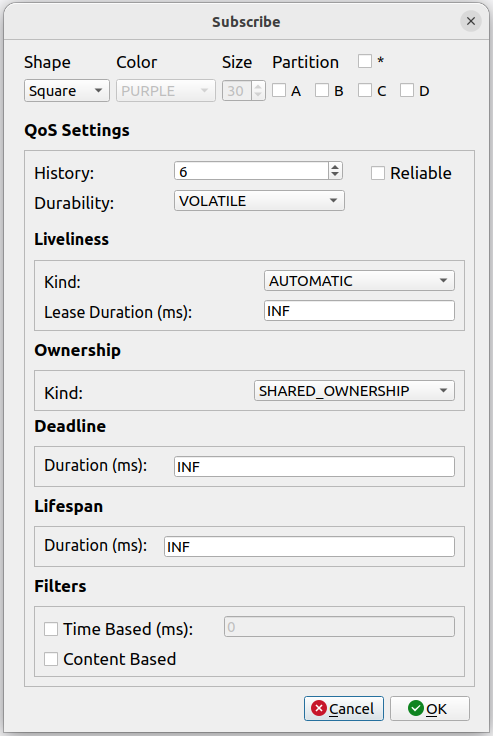493x736 pixels.
Task: Enable the wildcard * partition checkbox
Action: click(x=364, y=61)
